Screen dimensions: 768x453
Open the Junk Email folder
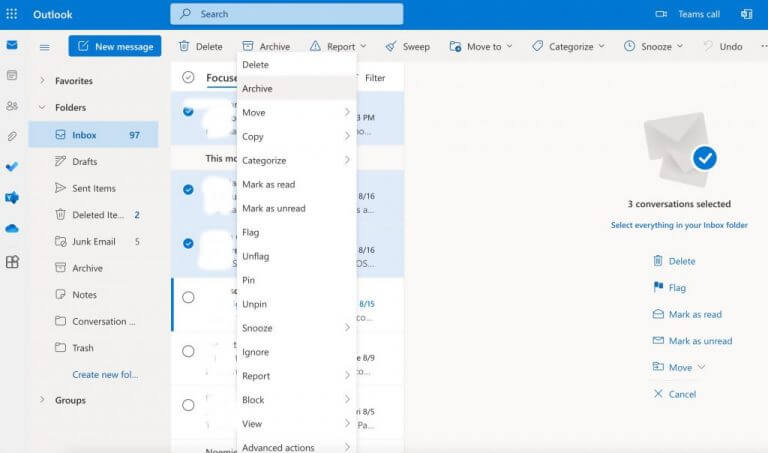click(94, 241)
